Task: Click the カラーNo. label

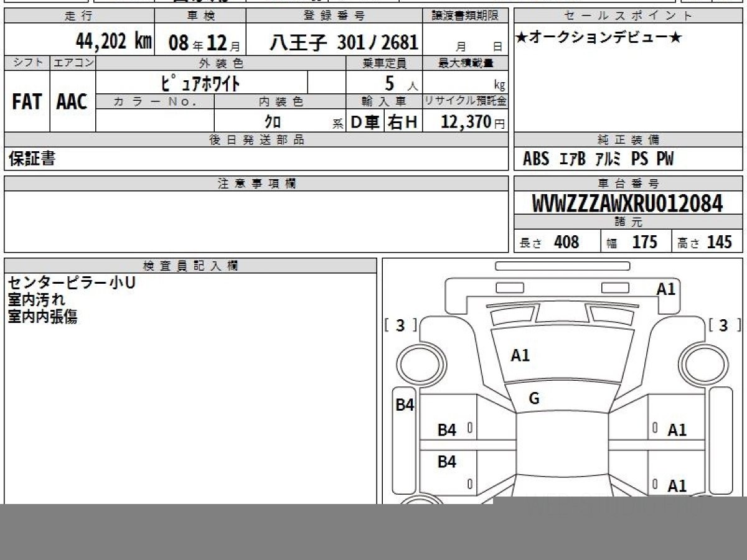Action: pos(155,101)
